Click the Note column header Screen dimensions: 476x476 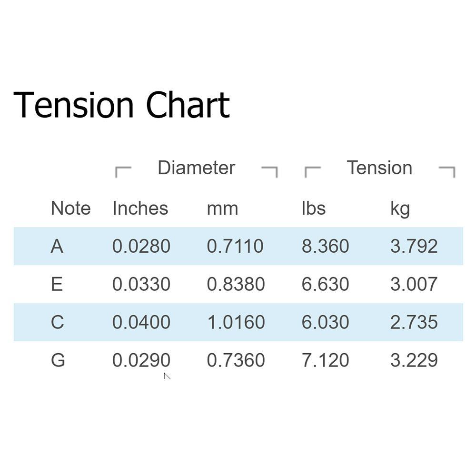click(71, 208)
